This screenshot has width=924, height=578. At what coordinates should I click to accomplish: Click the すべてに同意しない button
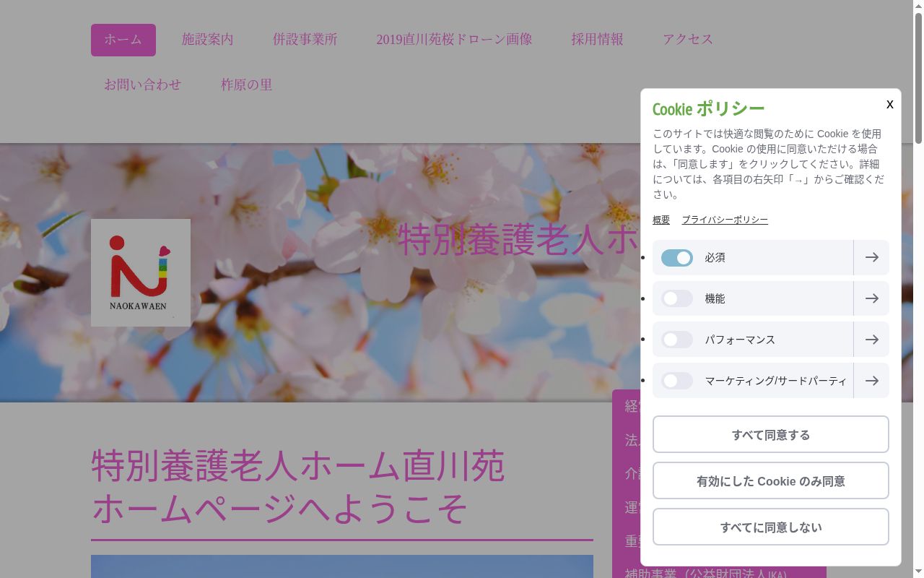(x=771, y=527)
